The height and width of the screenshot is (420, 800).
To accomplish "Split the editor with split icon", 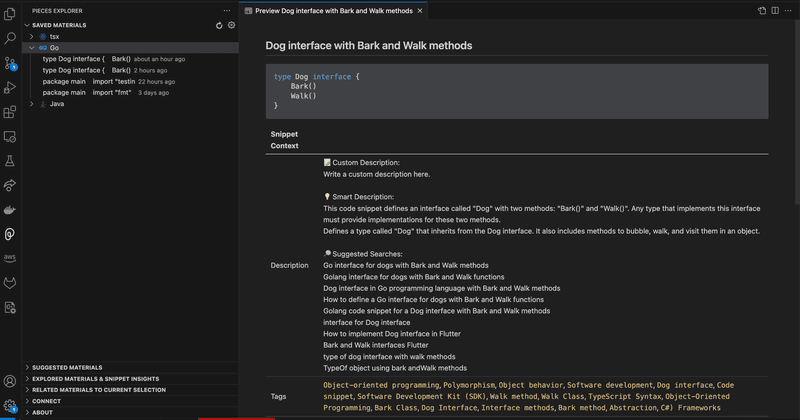I will pos(775,11).
